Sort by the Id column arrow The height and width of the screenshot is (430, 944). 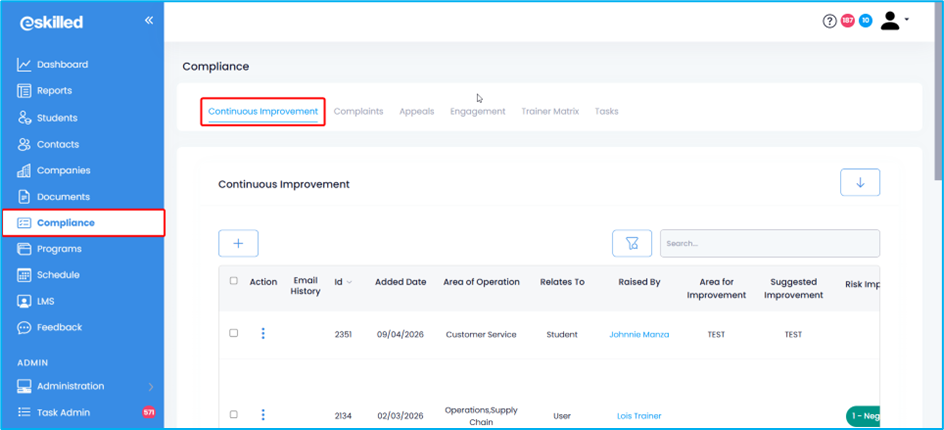click(349, 283)
